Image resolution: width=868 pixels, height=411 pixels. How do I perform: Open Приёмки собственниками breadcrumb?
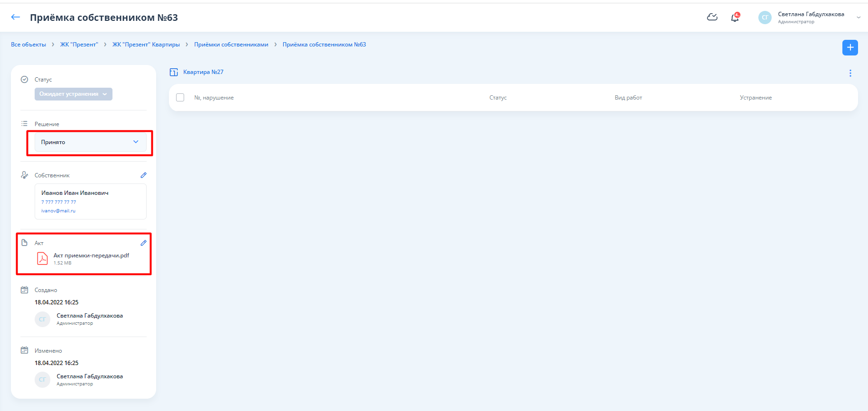point(231,45)
